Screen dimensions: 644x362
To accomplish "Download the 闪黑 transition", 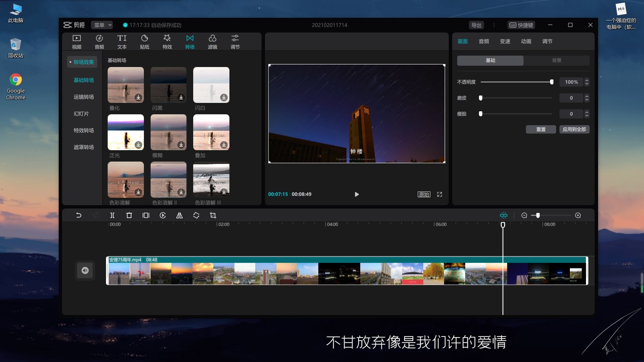I will pyautogui.click(x=181, y=97).
